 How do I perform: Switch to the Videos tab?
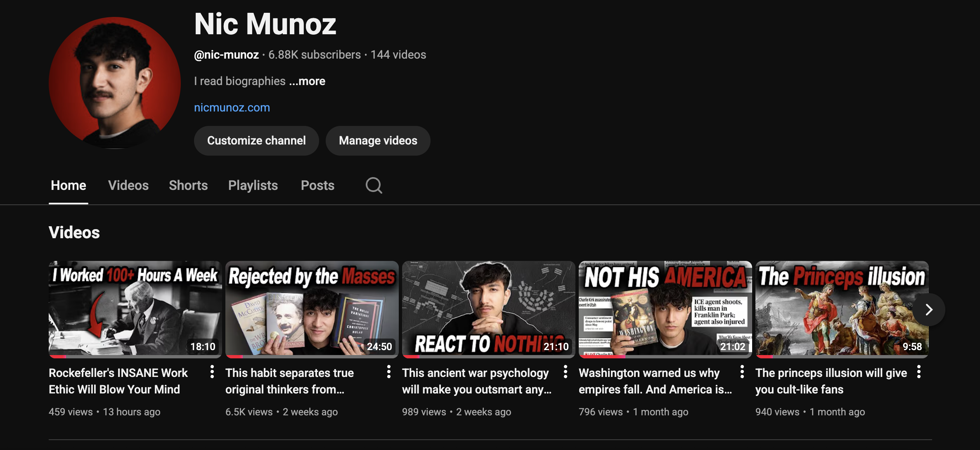coord(128,185)
